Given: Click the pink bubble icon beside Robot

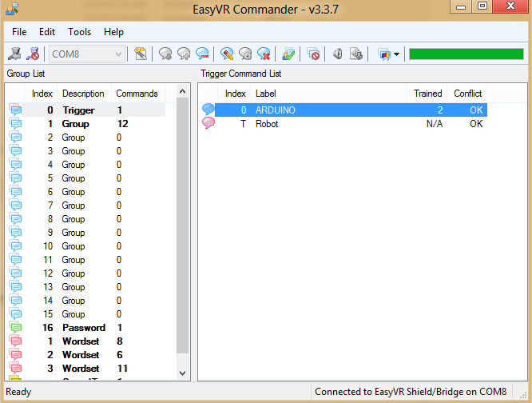Looking at the screenshot, I should pos(208,123).
